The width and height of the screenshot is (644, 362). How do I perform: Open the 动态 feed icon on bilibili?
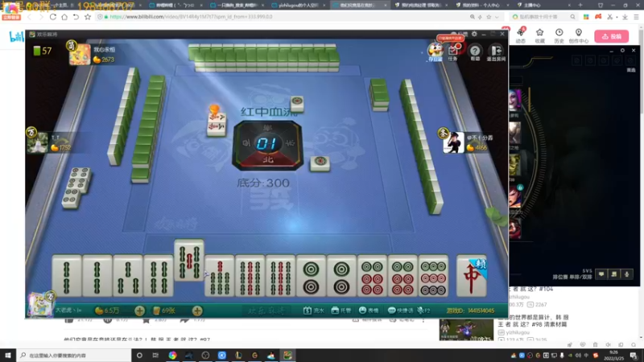521,35
